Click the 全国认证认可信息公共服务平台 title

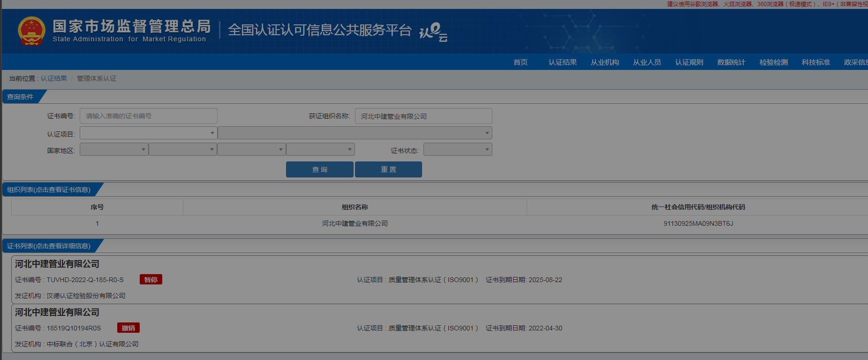pos(320,30)
